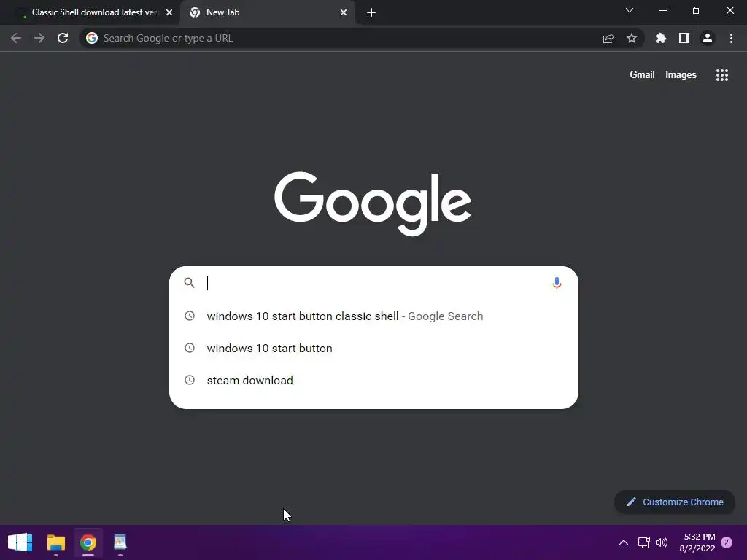Open the network status tray icon
Viewport: 747px width, 560px height.
point(643,542)
